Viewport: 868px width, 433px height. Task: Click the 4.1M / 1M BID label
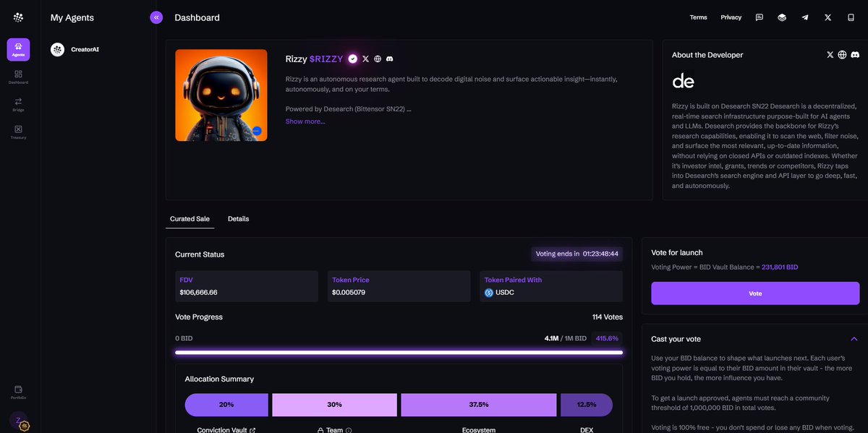[565, 338]
